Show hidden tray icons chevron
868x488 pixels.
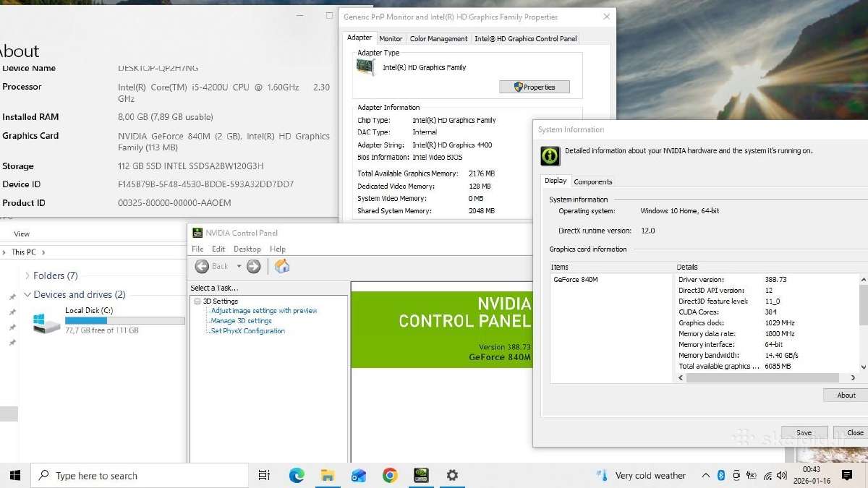(706, 475)
